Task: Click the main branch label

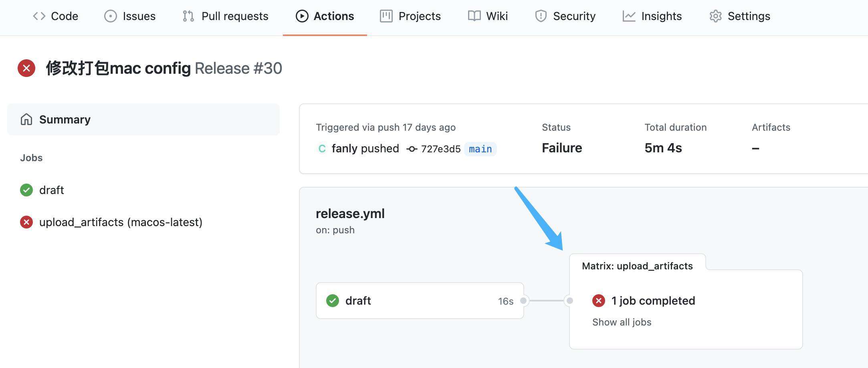Action: click(480, 149)
